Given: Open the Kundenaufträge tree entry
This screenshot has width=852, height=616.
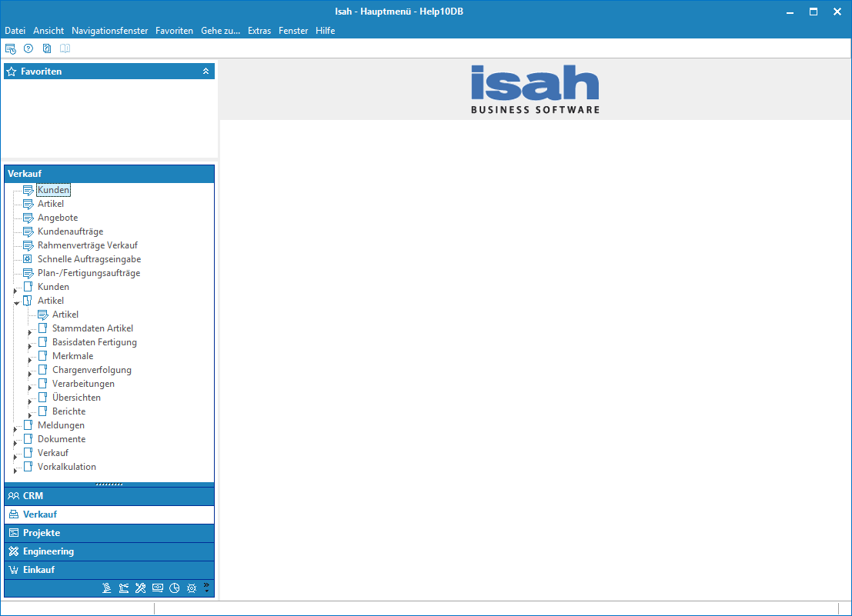Looking at the screenshot, I should click(70, 231).
